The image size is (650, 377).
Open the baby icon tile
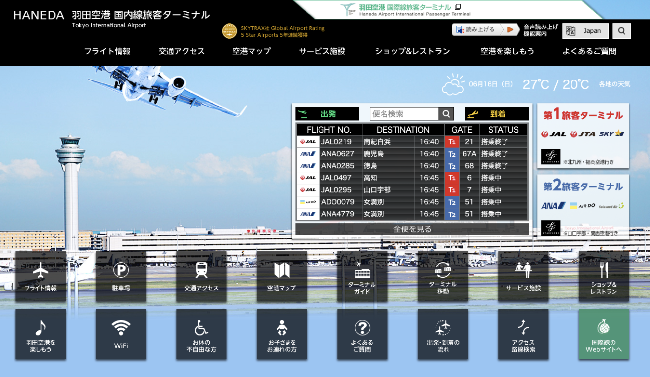coord(282,334)
